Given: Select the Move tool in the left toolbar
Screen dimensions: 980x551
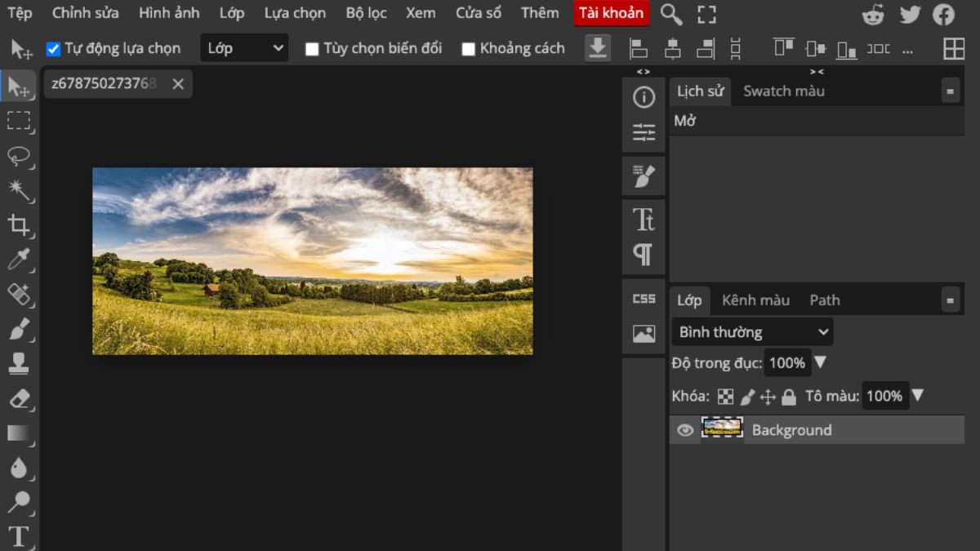Looking at the screenshot, I should 19,87.
